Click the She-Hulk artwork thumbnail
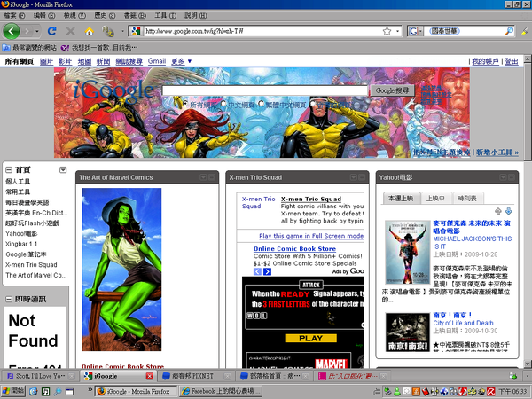The height and width of the screenshot is (399, 532). [x=121, y=270]
